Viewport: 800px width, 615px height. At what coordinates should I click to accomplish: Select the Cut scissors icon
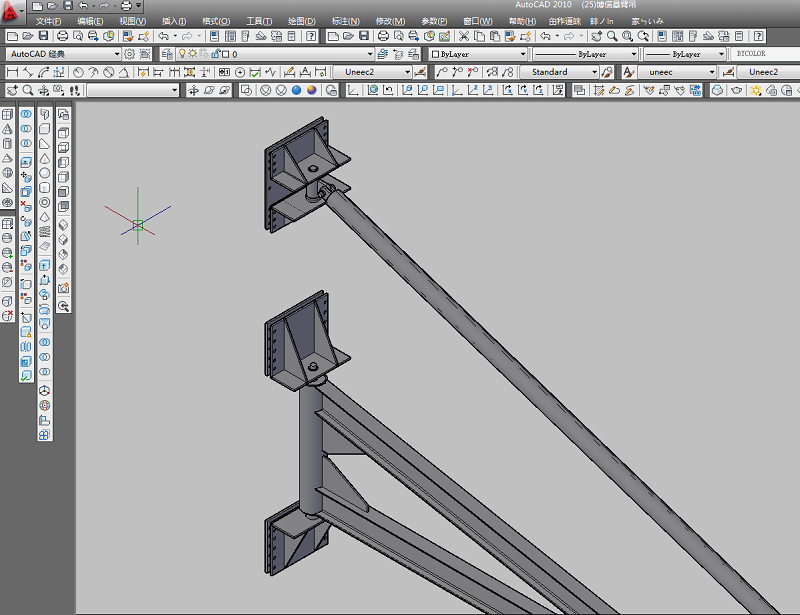coord(465,37)
